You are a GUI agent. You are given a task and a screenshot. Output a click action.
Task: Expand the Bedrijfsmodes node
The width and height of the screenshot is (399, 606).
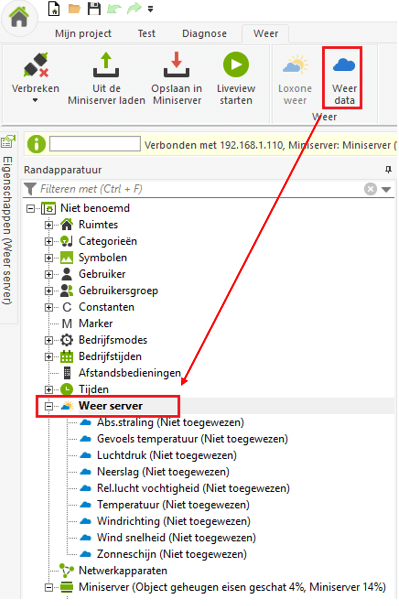coord(49,340)
